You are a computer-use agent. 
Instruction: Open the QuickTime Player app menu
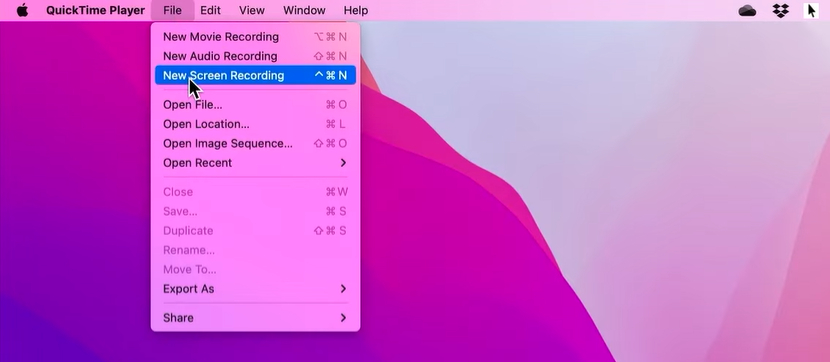coord(95,10)
